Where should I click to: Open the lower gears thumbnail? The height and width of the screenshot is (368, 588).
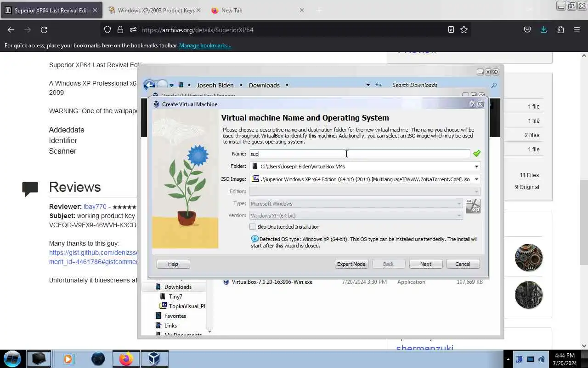tap(529, 295)
